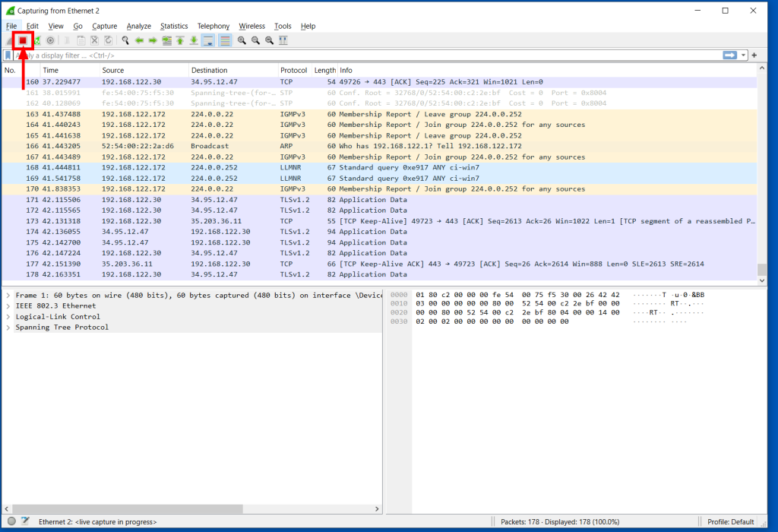Open the Statistics menu
The height and width of the screenshot is (532, 778).
[174, 26]
